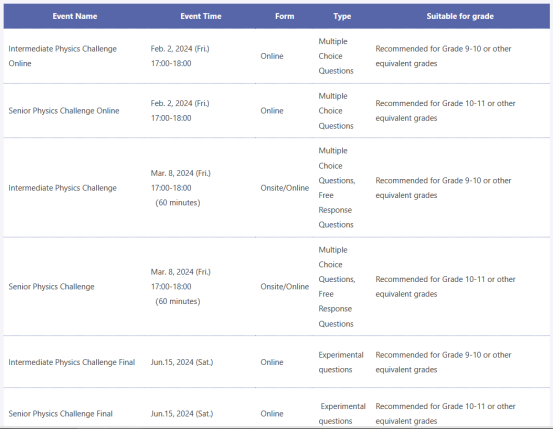Click Onsite/Online form of Intermediate Physics Challenge
Screen dimensions: 554x429
[x=285, y=188]
